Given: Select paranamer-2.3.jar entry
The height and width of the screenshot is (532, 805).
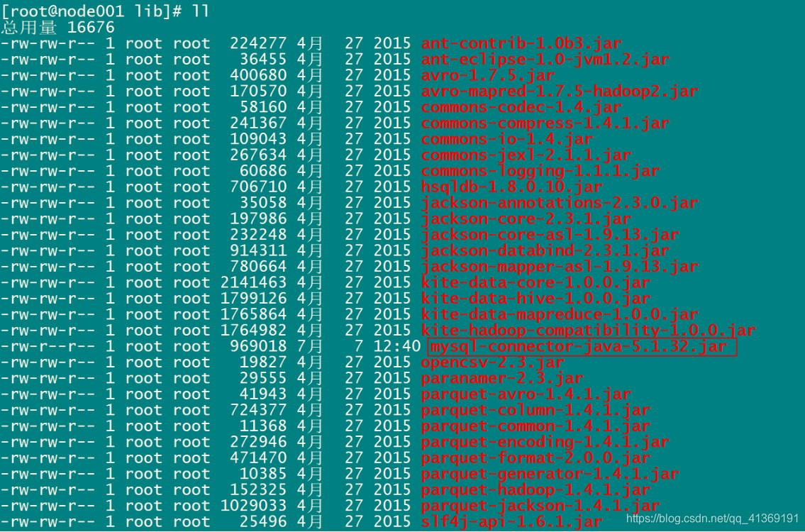Looking at the screenshot, I should pos(503,379).
